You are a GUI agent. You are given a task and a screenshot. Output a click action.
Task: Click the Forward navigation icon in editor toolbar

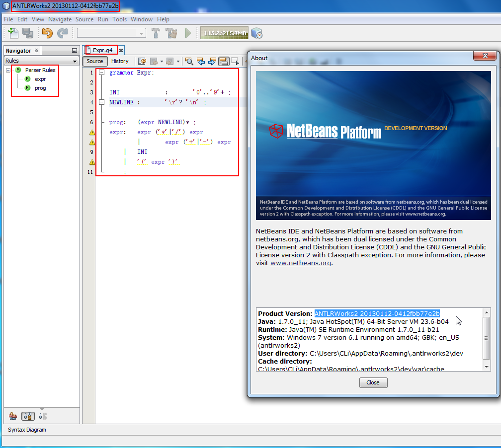170,61
